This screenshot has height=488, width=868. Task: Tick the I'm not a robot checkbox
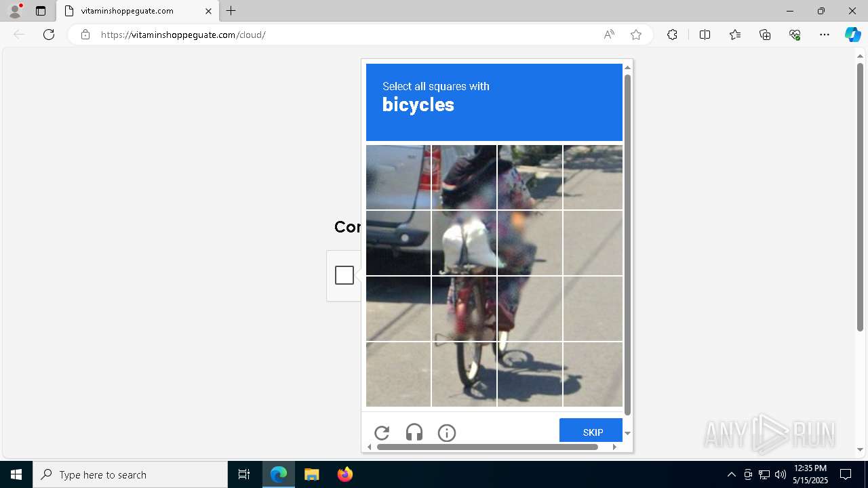point(344,275)
